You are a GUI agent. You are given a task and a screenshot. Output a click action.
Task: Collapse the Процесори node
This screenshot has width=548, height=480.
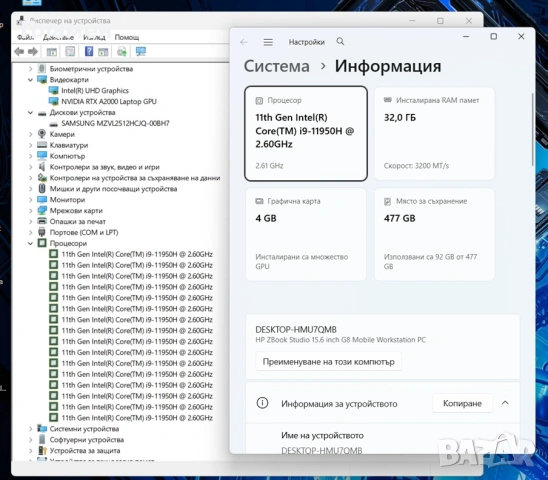(30, 243)
